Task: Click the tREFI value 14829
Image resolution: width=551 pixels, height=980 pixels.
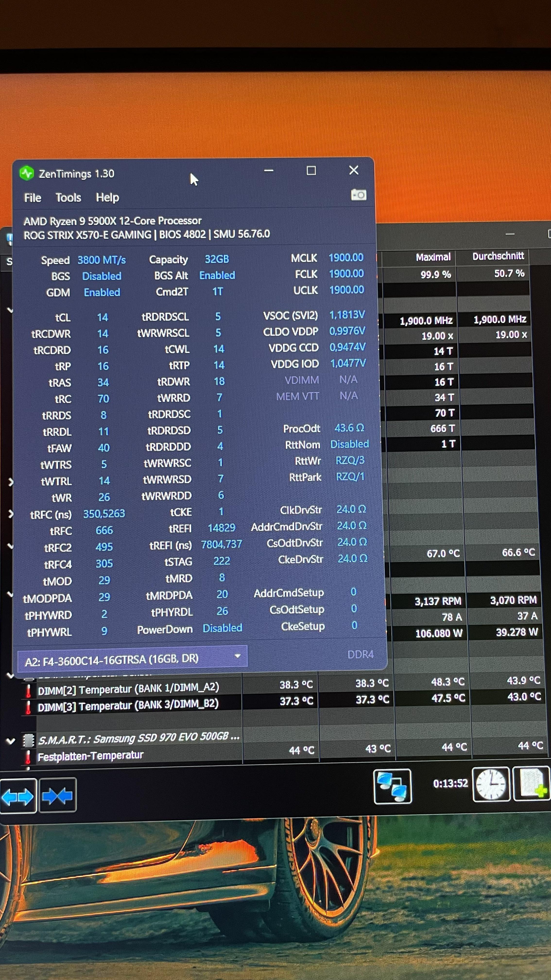Action: click(x=221, y=528)
